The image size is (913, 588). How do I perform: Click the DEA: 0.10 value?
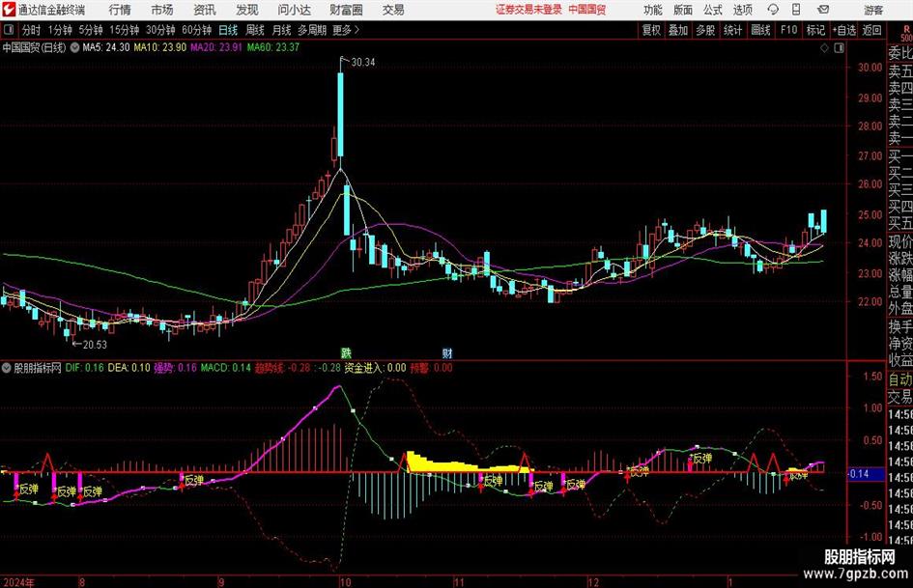[128, 368]
